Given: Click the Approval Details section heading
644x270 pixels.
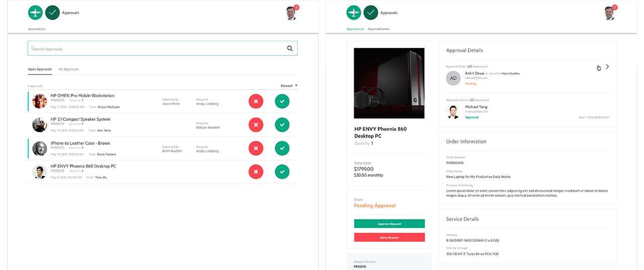Looking at the screenshot, I should click(x=464, y=50).
